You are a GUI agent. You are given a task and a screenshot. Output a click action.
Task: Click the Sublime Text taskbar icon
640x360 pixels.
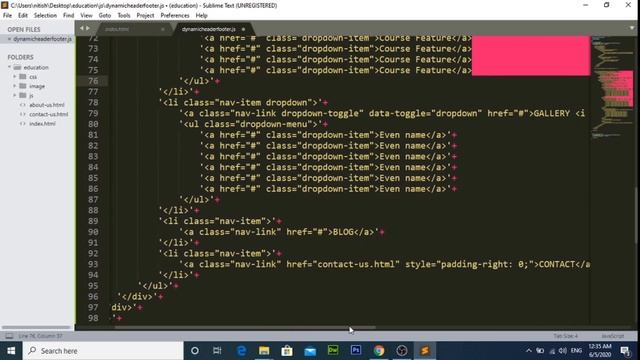(425, 351)
